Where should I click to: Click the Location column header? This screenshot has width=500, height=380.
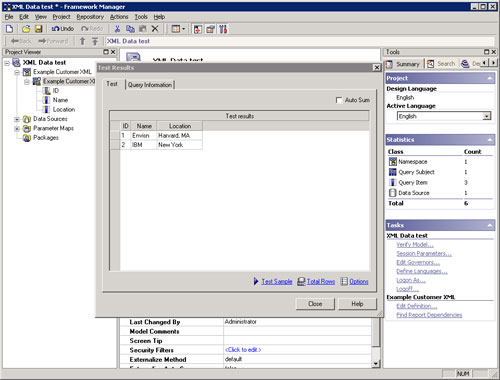tap(180, 126)
